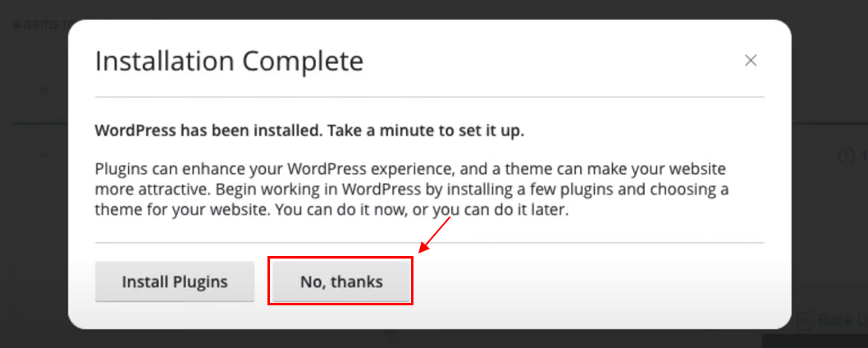Click the "No, thanks" button

click(340, 282)
